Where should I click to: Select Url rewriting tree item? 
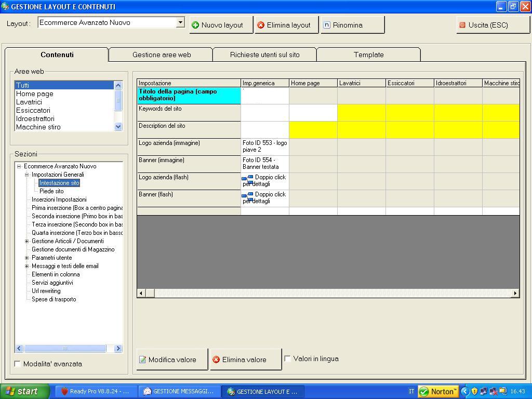click(x=46, y=291)
